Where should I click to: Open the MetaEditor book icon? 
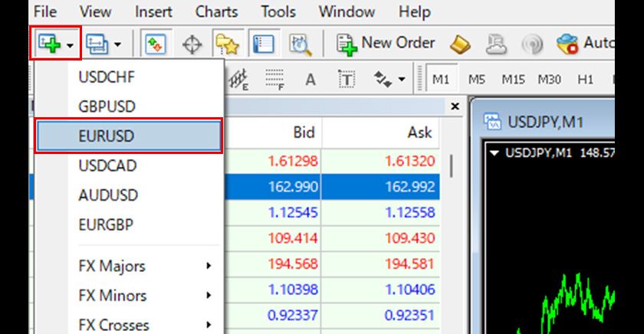click(460, 44)
